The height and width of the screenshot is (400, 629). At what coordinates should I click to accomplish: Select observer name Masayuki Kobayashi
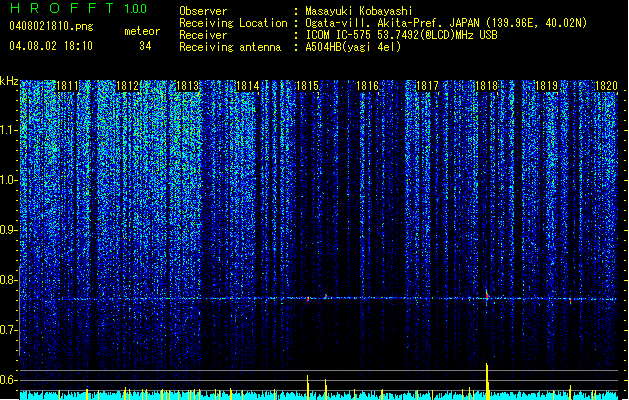359,11
